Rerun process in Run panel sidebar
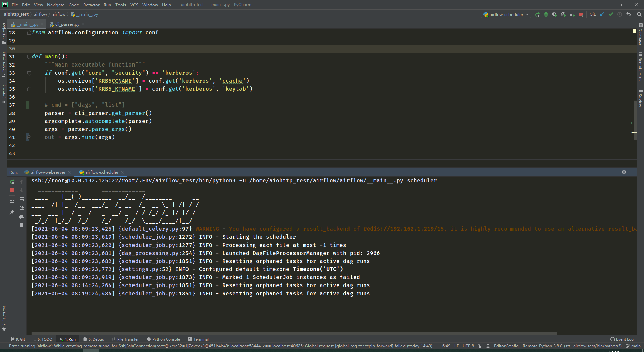This screenshot has width=644, height=352. (x=12, y=182)
